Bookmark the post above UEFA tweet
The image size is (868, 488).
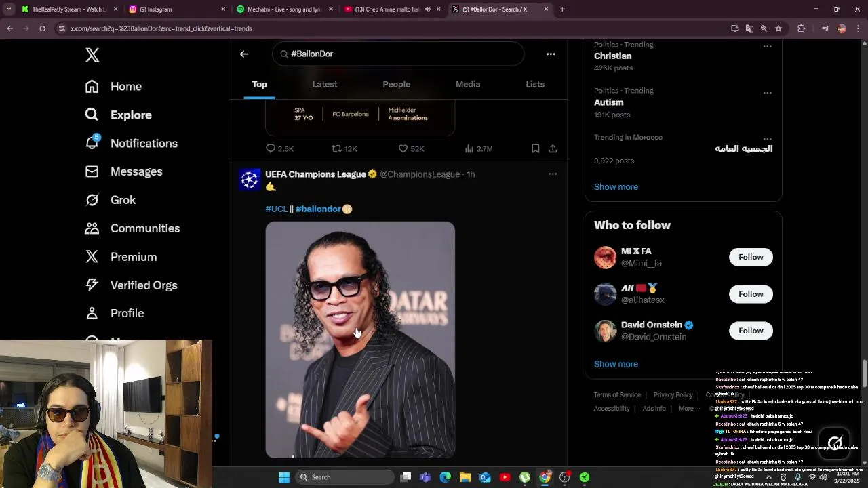(x=535, y=148)
